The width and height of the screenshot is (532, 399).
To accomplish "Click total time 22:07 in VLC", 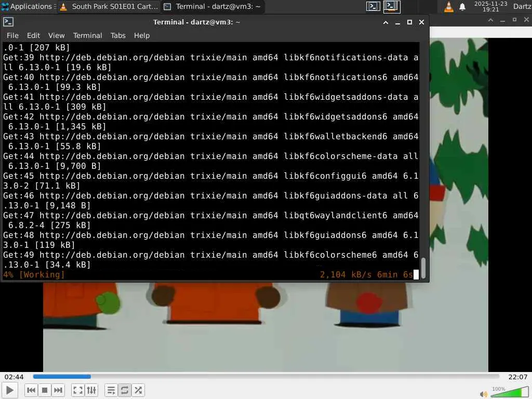I will pos(517,377).
